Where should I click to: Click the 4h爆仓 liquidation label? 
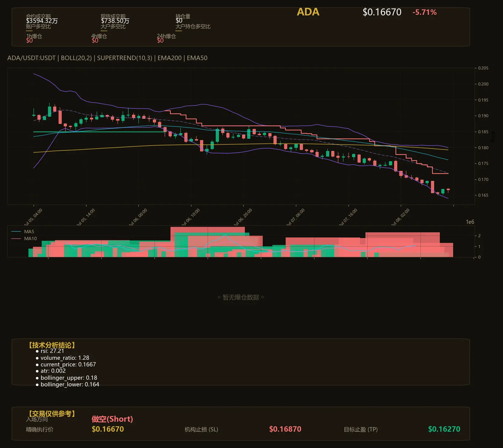(99, 36)
